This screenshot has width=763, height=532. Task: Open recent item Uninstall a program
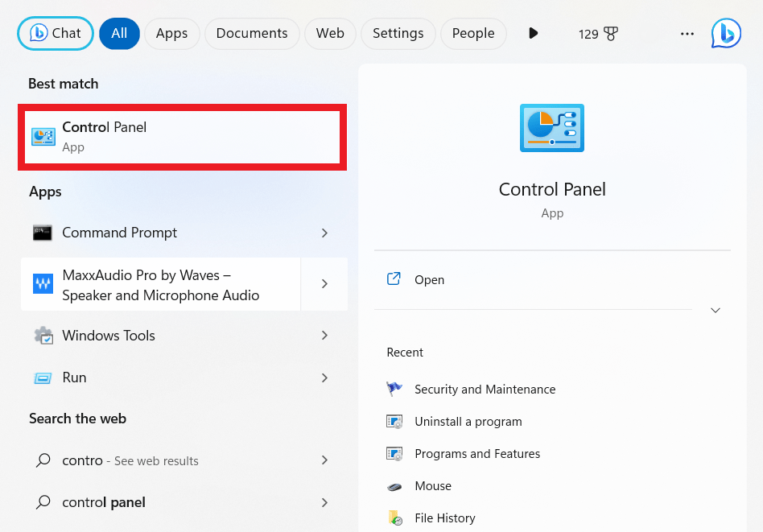point(468,422)
